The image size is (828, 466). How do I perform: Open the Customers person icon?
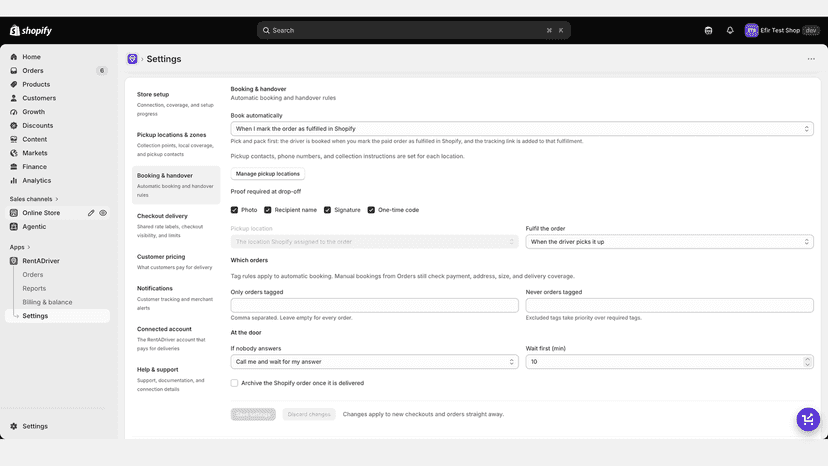[14, 98]
